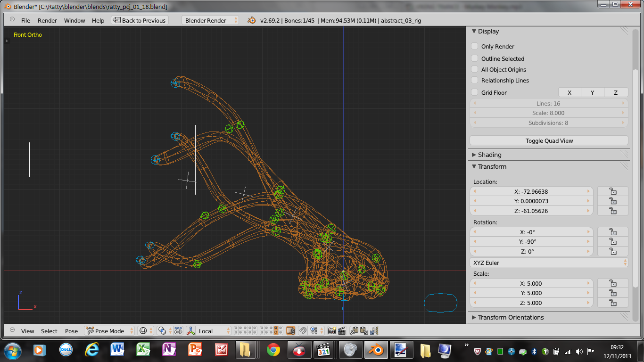644x362 pixels.
Task: Click the Blender icon in the taskbar
Action: pyautogui.click(x=375, y=350)
